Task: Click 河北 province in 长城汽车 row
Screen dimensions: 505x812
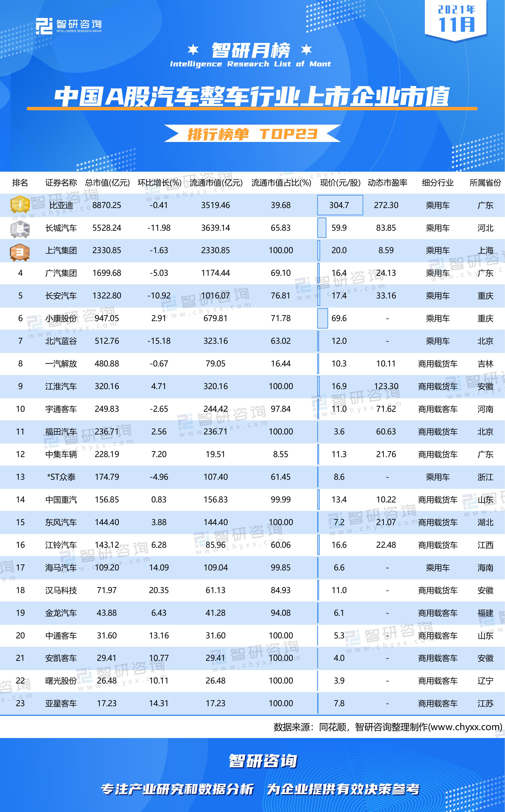Action: [485, 228]
